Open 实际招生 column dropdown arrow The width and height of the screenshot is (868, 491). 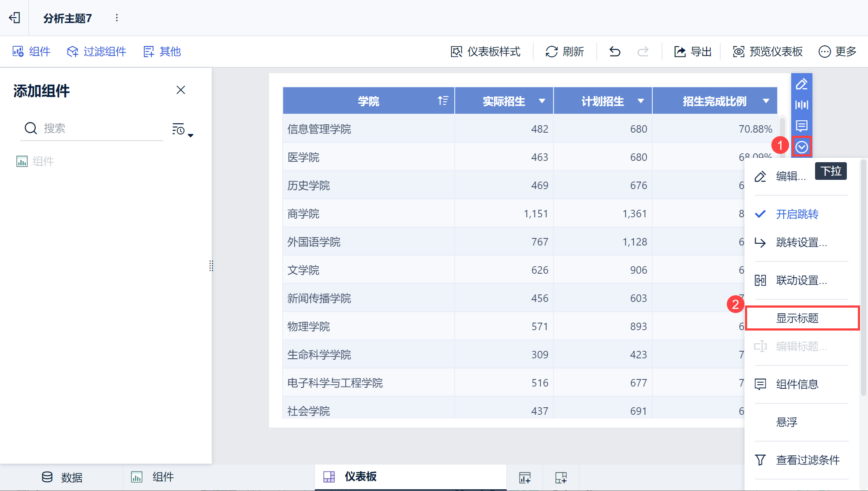542,101
